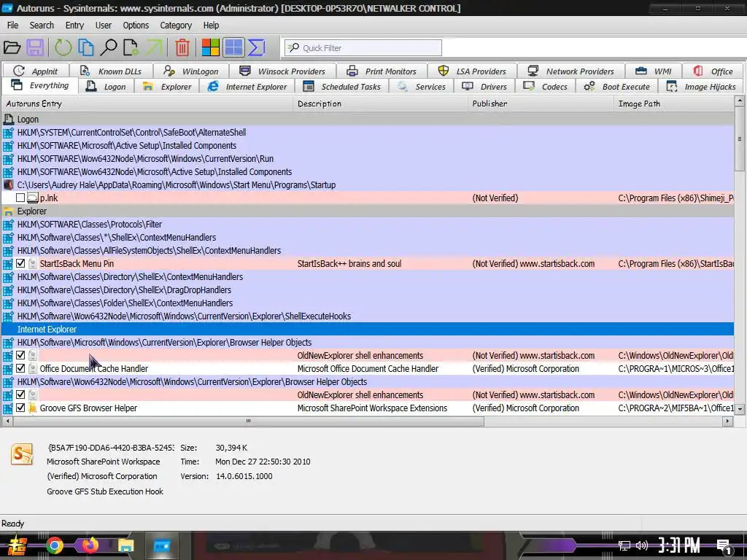Open the Options menu
Viewport: 747px width, 560px height.
[x=136, y=26]
